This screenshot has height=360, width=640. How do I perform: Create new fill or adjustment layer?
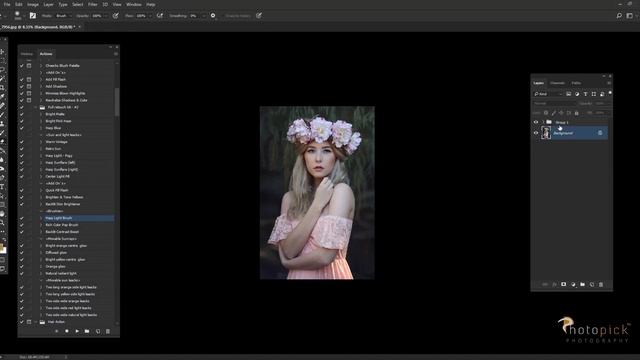point(573,284)
